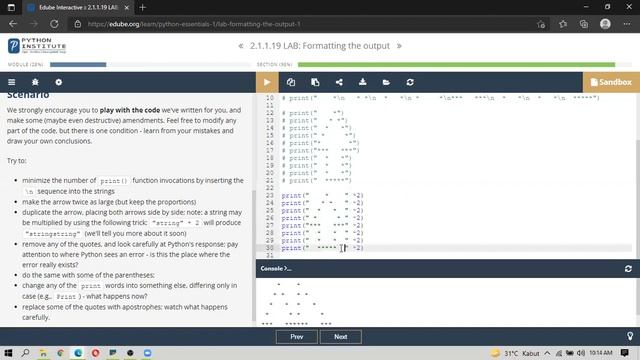Open the tab actions icon at top-left
This screenshot has width=640, height=360.
coord(11,7)
